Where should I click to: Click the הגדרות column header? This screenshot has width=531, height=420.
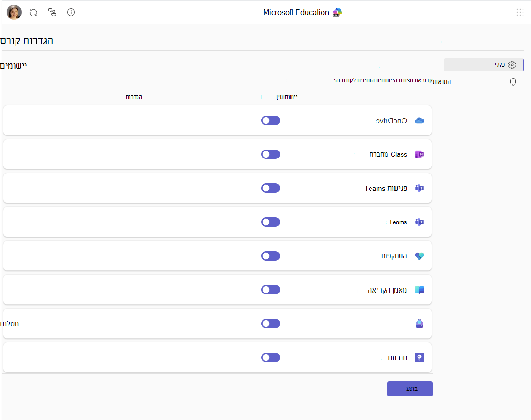point(134,97)
